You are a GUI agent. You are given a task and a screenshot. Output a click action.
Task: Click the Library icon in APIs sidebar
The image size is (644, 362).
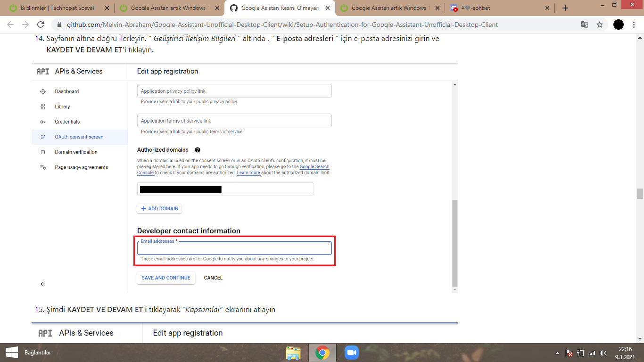point(43,107)
